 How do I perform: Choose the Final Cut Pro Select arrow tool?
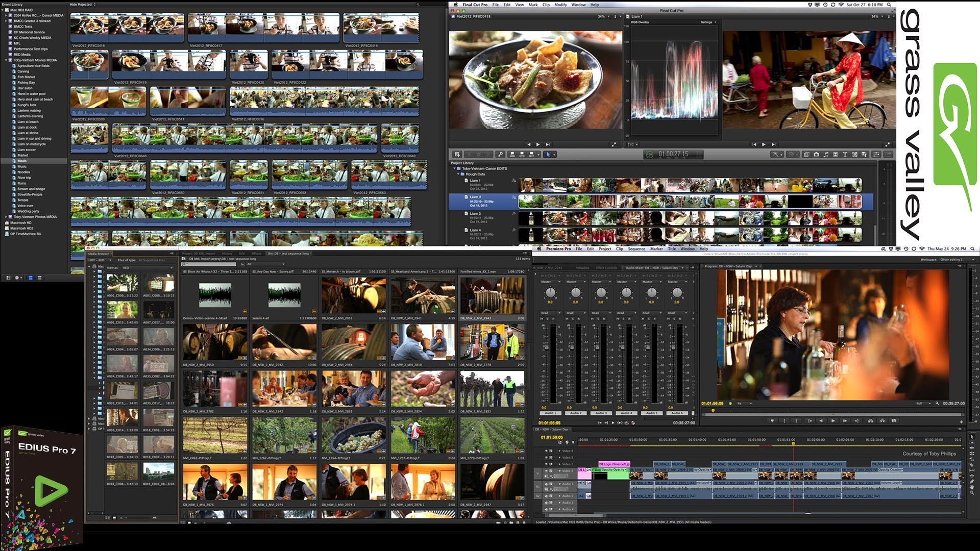click(x=549, y=154)
